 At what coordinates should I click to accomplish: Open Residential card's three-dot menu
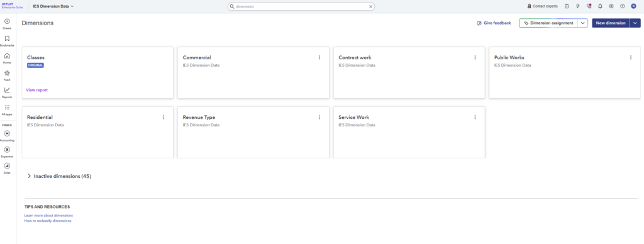164,117
